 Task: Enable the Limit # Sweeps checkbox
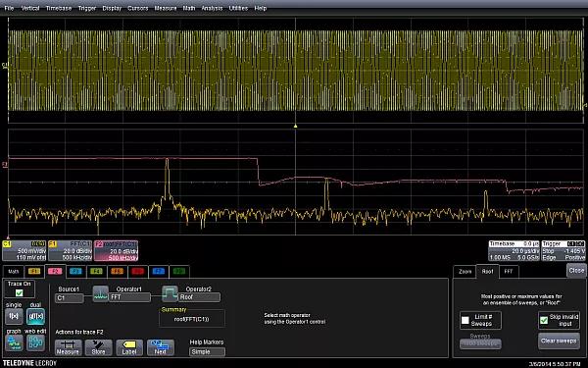[465, 320]
